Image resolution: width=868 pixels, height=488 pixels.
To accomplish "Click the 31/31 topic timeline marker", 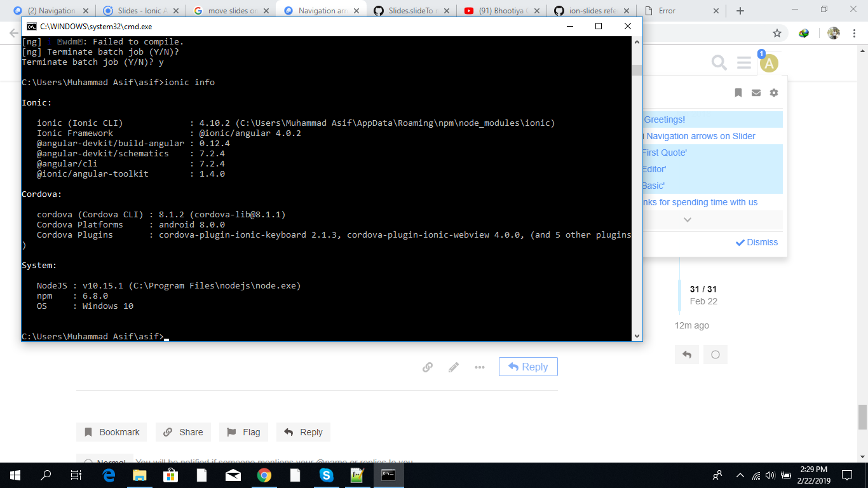I will click(x=702, y=288).
